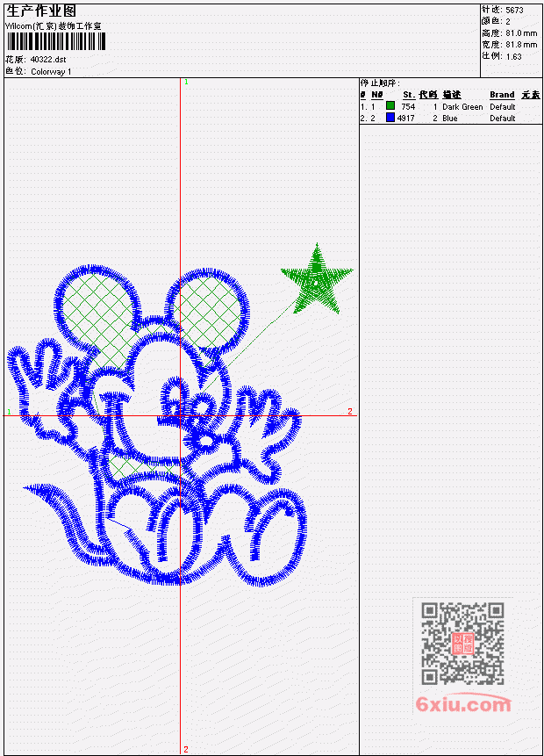Click the red '2' marker at the horizontal axis right end
Image resolution: width=544 pixels, height=756 pixels.
tap(350, 411)
